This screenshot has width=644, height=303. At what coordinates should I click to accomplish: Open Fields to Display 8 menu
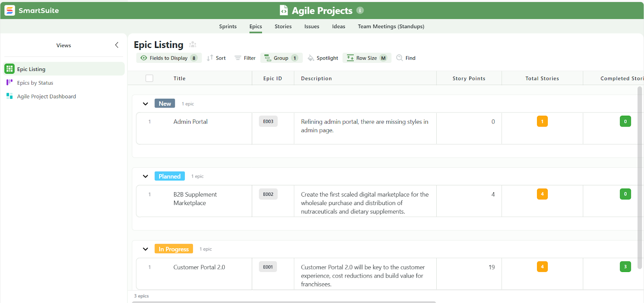click(169, 58)
